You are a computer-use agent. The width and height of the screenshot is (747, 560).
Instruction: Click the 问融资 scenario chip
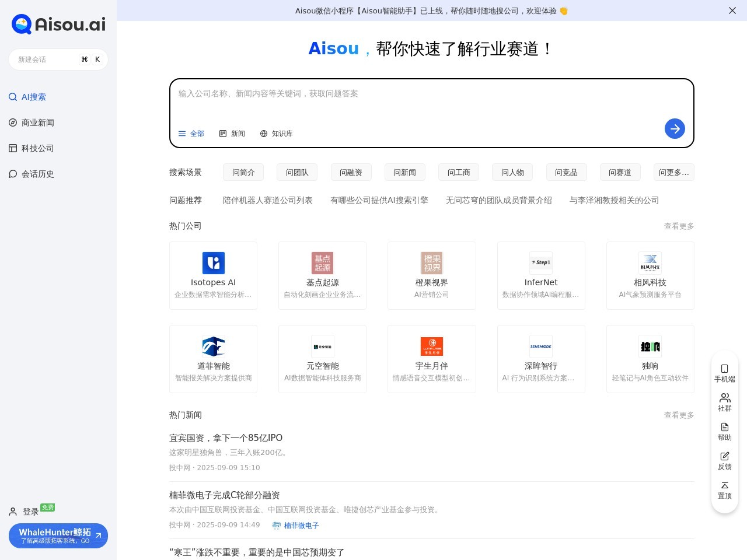click(351, 172)
